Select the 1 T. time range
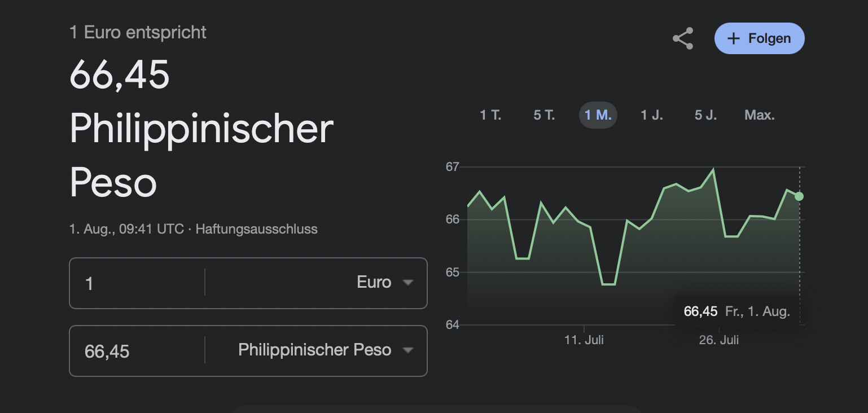 (x=490, y=115)
